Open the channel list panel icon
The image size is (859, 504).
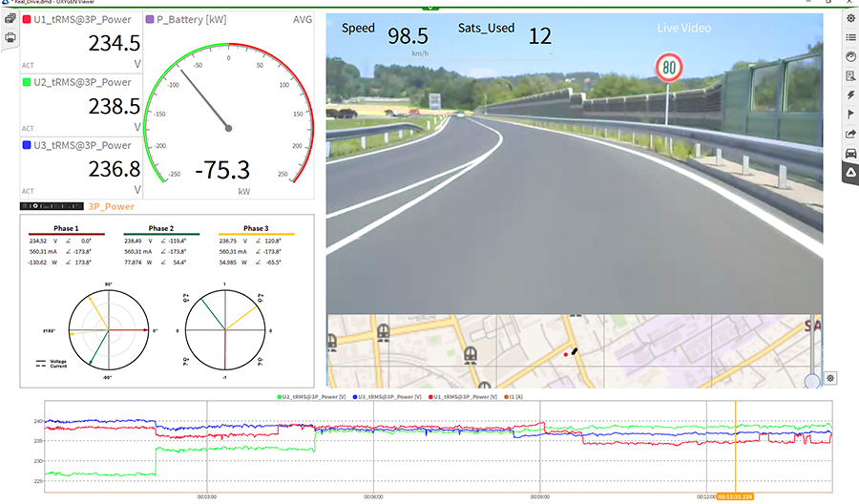(x=850, y=37)
